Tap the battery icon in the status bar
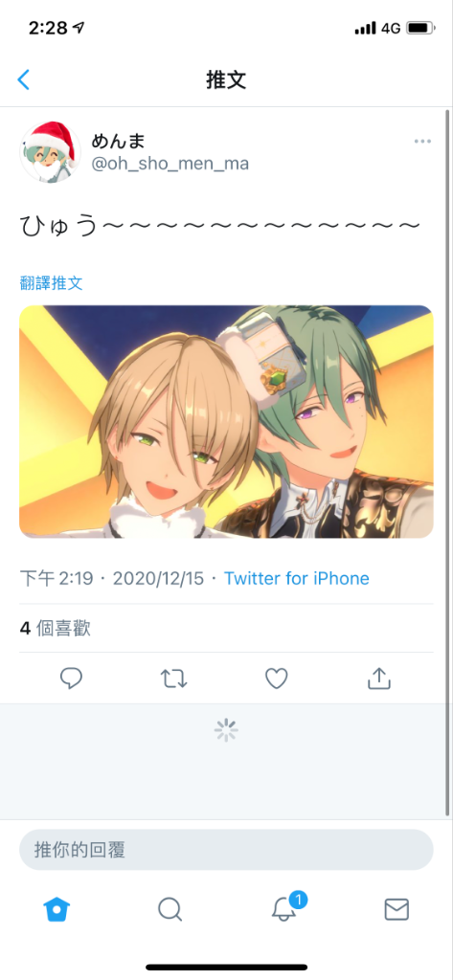 pyautogui.click(x=421, y=28)
